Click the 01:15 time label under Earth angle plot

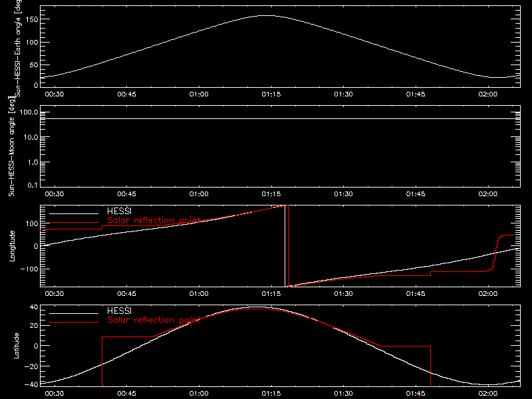[x=271, y=94]
